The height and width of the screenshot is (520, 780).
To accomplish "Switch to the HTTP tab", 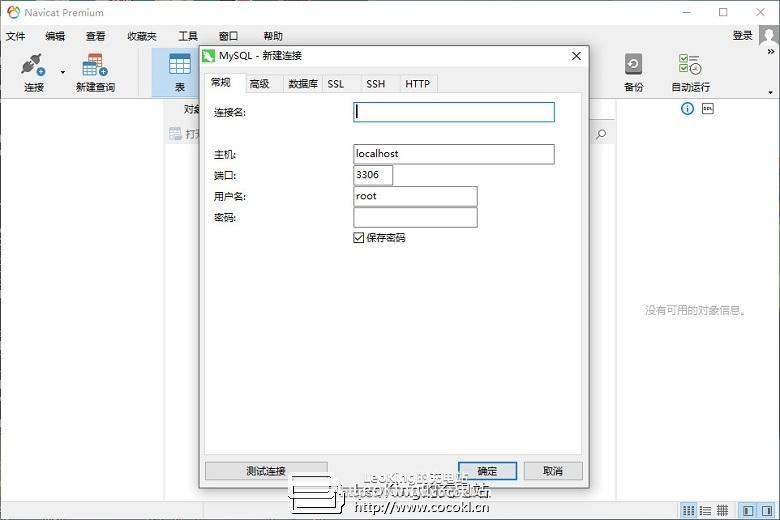I will tap(419, 84).
